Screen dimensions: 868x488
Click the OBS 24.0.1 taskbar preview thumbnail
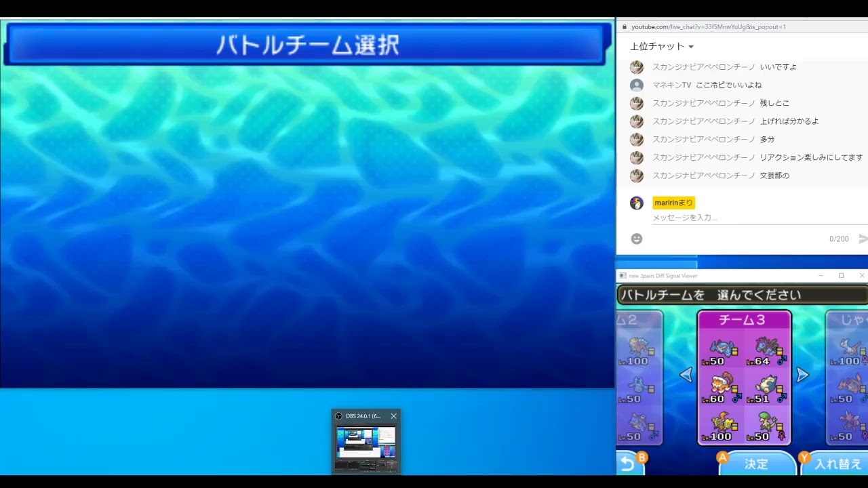[366, 442]
